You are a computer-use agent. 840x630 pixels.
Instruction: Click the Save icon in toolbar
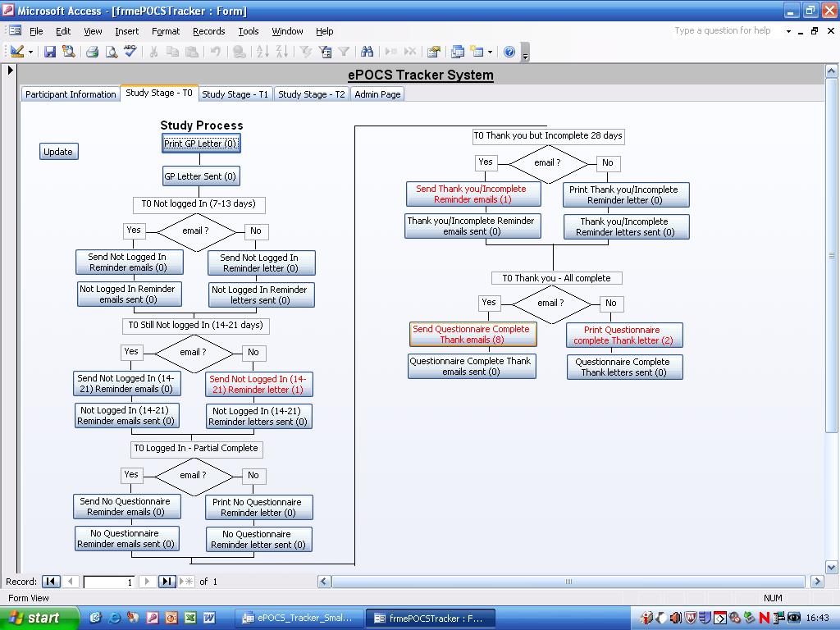tap(50, 52)
